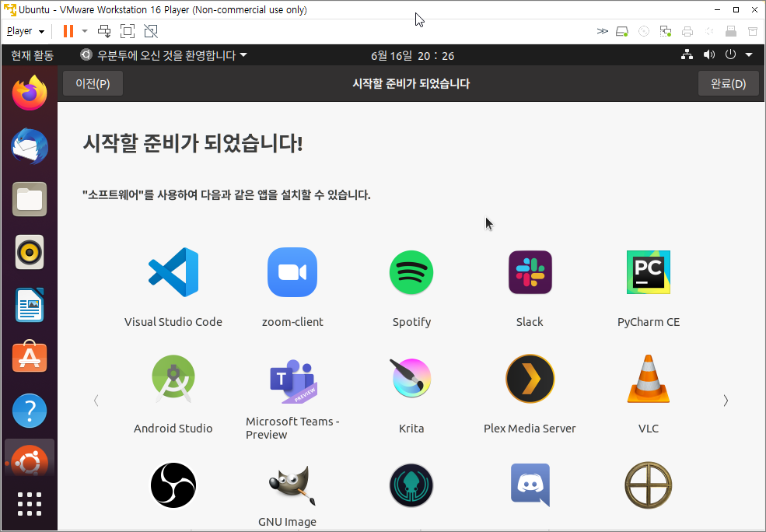
Task: Open 현재 활동 activities overview
Action: point(32,55)
